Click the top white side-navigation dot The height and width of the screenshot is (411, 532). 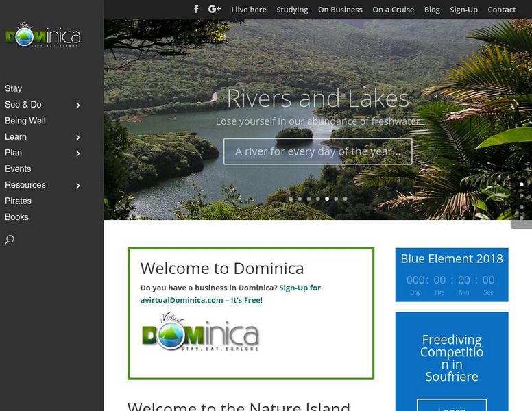(x=522, y=184)
